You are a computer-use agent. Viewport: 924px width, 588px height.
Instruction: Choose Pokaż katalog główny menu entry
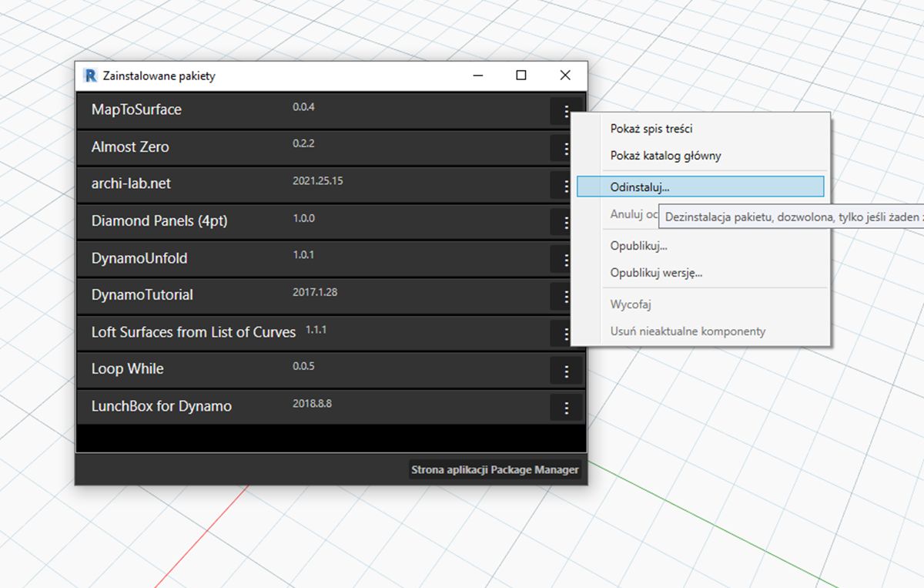pyautogui.click(x=665, y=156)
